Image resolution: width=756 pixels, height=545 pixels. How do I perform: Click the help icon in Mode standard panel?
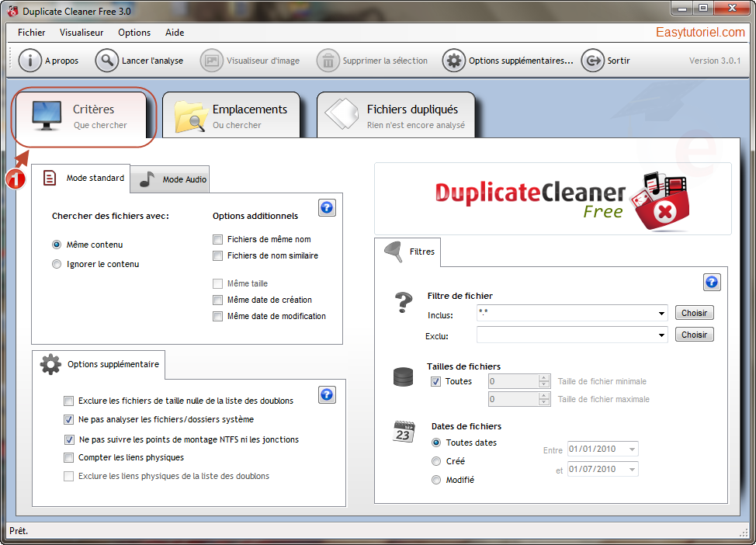point(327,208)
